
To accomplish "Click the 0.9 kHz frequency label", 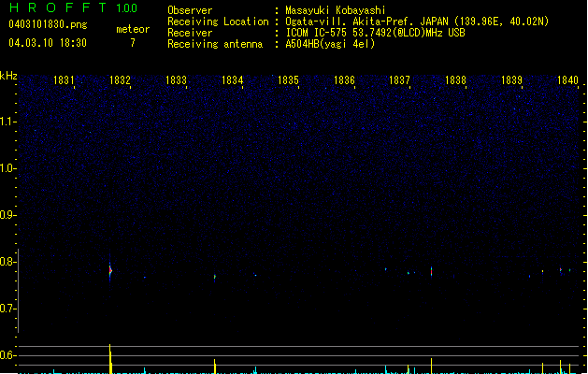I will (8, 215).
